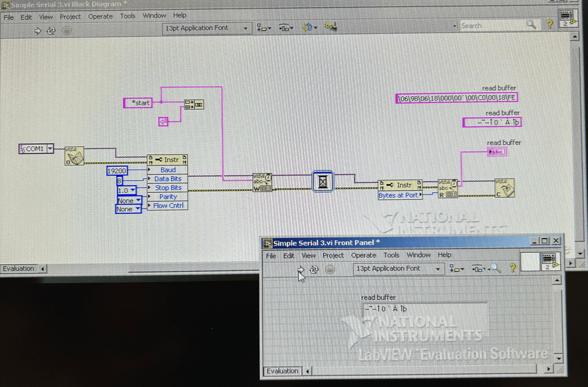
Task: Open File menu in Front Panel
Action: 271,256
